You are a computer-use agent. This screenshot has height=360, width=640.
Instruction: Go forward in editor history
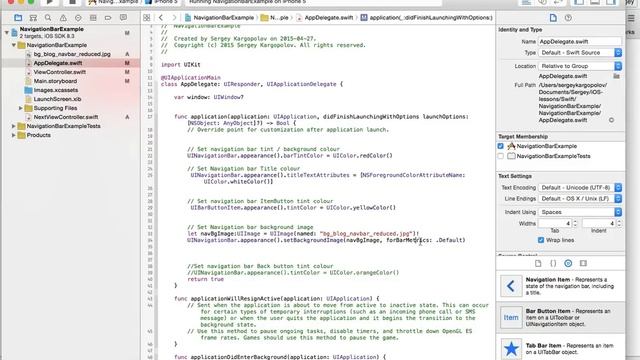click(x=174, y=18)
